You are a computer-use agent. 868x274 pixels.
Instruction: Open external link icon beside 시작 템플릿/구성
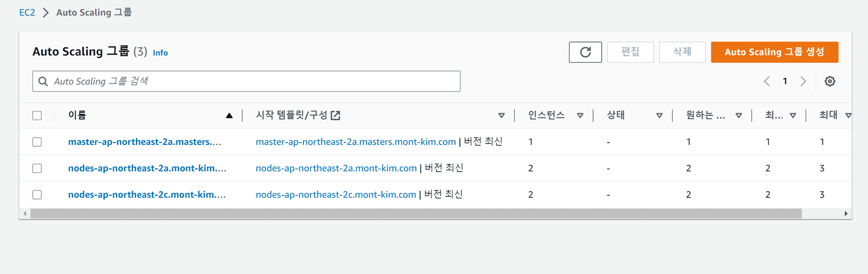click(335, 116)
